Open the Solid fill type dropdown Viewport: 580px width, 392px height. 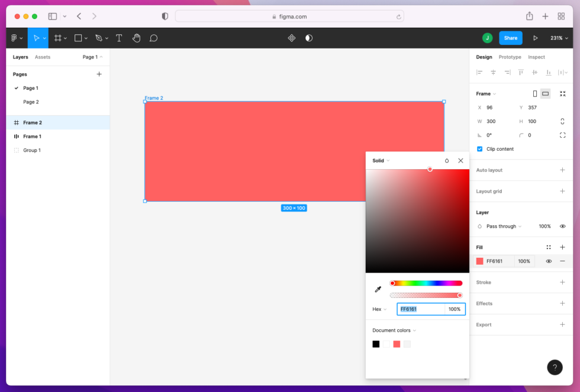[380, 160]
